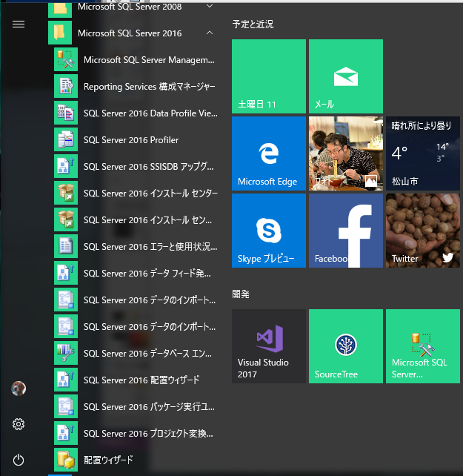
Task: Click 'Microsoft SQL Server 2008' folder label
Action: coord(130,7)
